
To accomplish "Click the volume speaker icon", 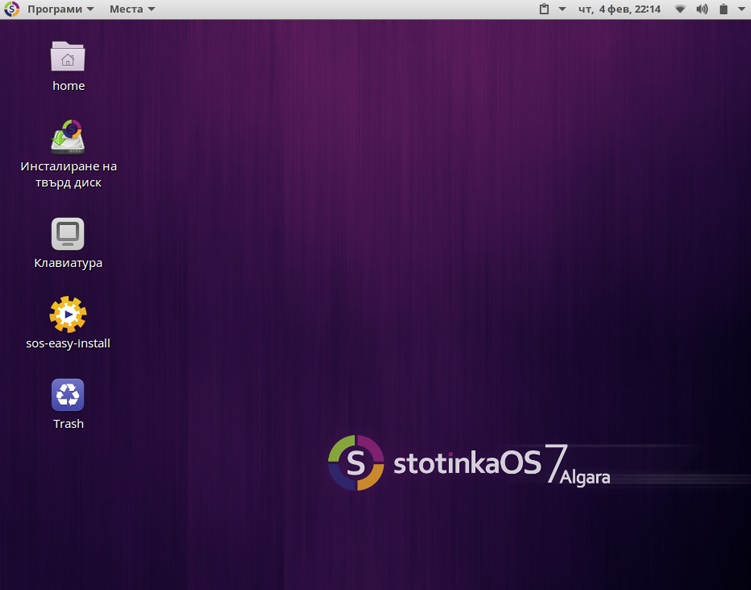I will pos(702,9).
